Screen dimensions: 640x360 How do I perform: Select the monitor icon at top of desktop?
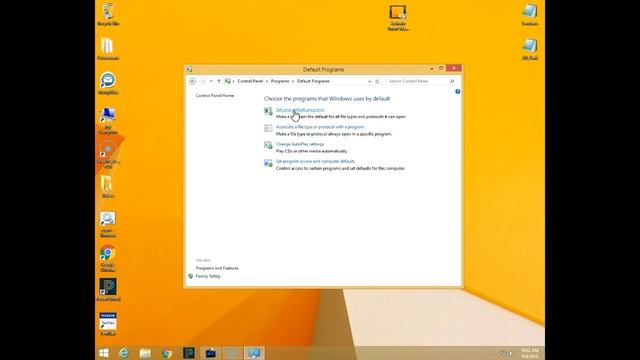pyautogui.click(x=398, y=18)
